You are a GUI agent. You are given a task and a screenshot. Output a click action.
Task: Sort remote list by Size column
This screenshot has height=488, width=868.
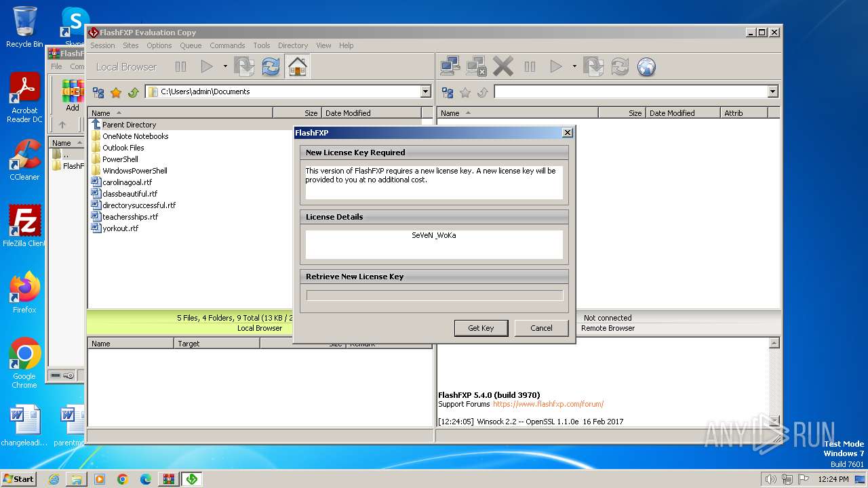click(621, 113)
